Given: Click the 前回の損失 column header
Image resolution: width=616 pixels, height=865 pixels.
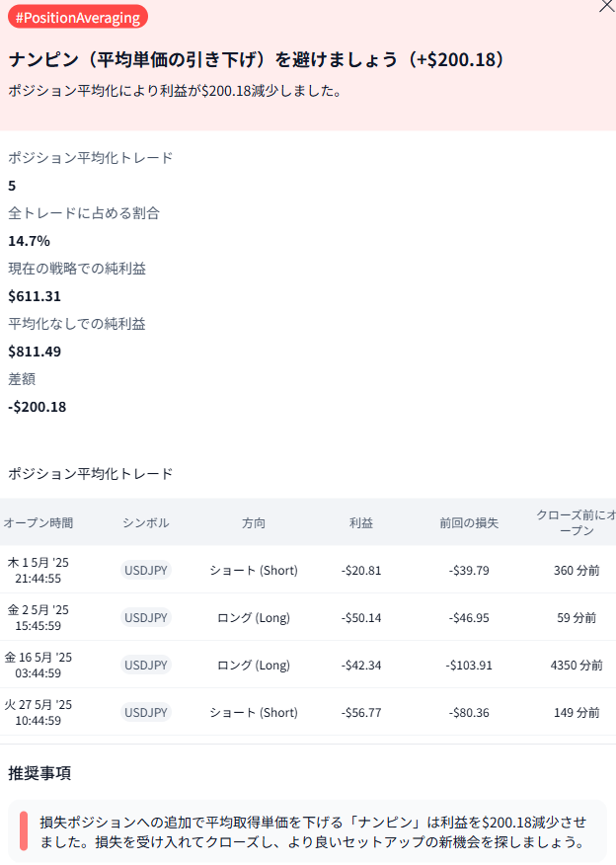Looking at the screenshot, I should (x=469, y=522).
